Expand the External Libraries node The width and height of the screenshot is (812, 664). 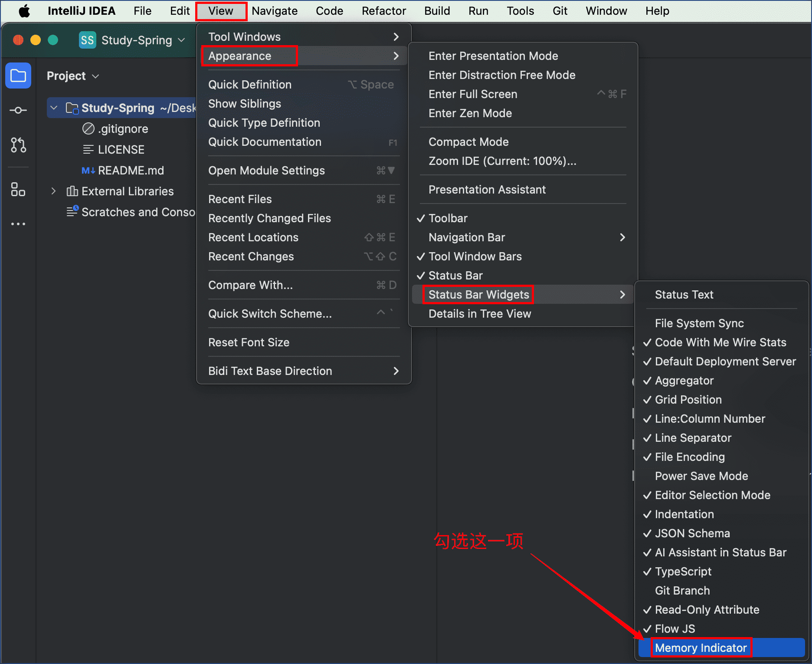point(54,191)
